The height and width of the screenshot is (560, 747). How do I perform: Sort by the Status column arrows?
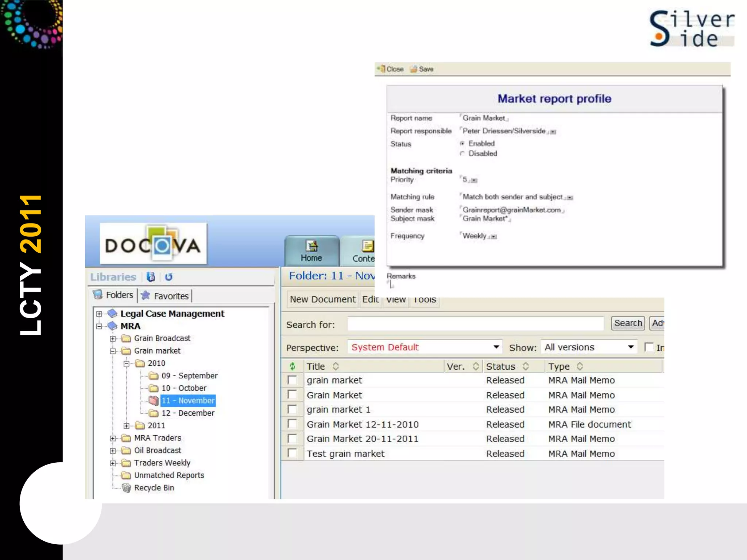click(x=526, y=366)
